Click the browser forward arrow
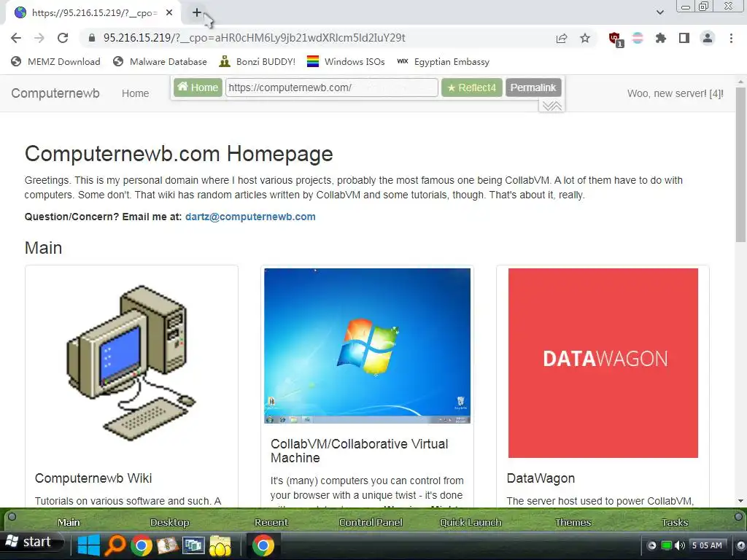 tap(39, 38)
